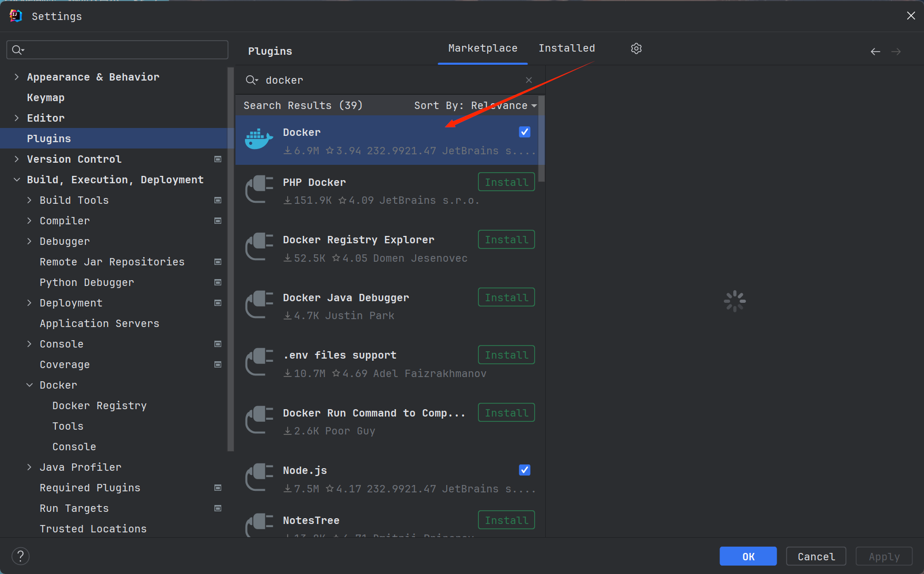924x574 pixels.
Task: Click project-level icon beside Version Control
Action: 218,159
